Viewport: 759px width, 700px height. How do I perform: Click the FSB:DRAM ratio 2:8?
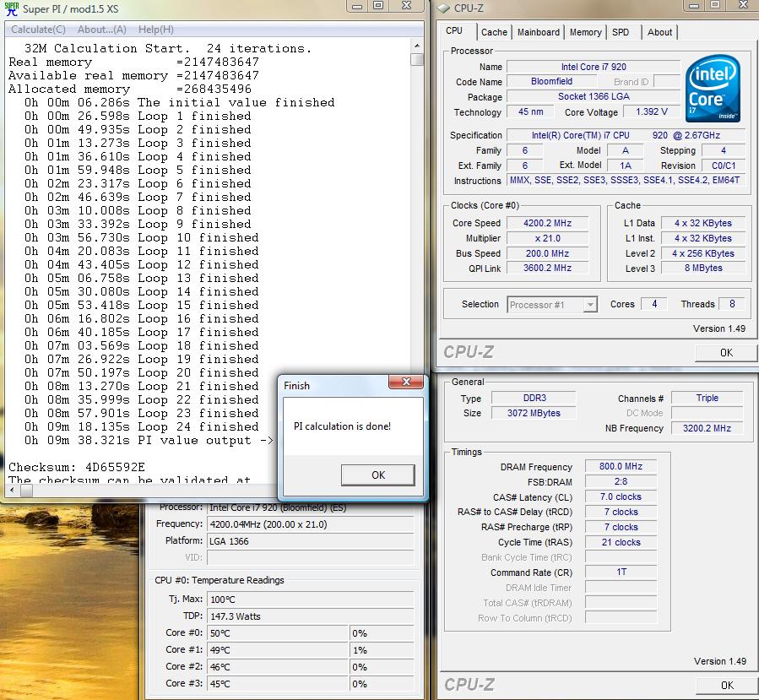pos(621,481)
